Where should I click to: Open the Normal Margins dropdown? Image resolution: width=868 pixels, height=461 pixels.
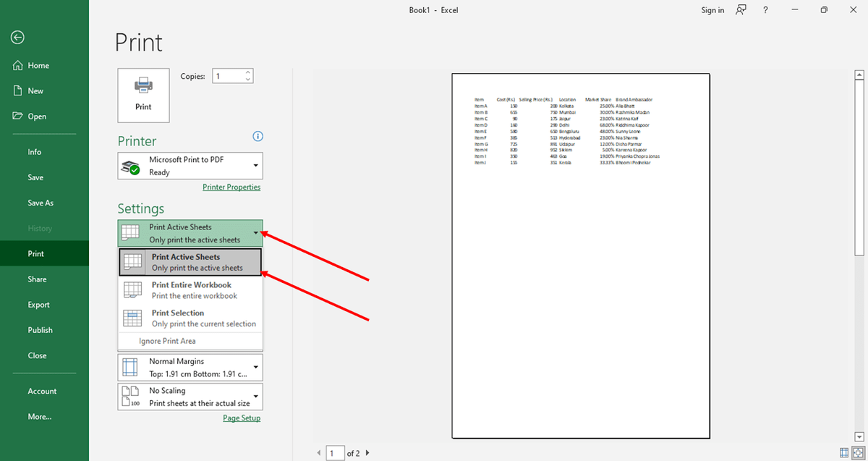pyautogui.click(x=190, y=367)
